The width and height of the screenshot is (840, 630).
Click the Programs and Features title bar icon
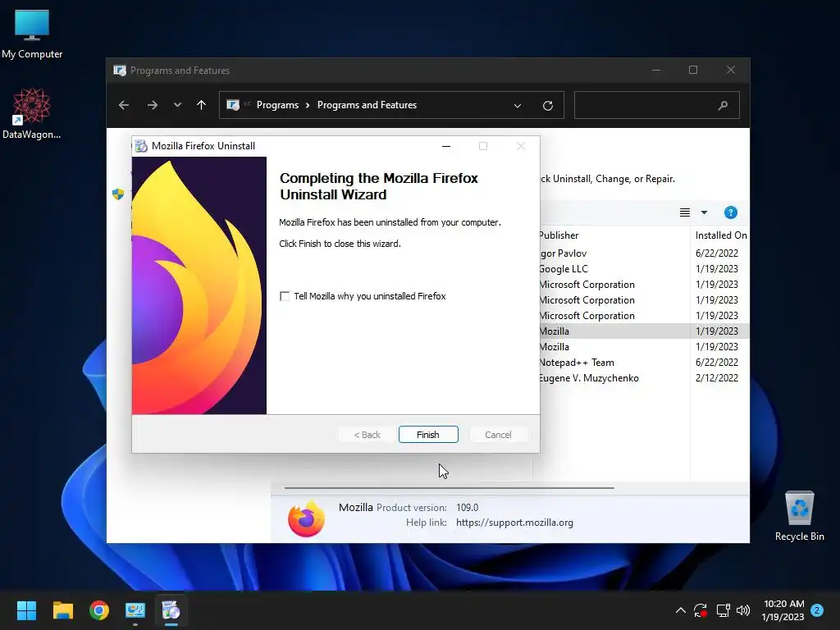click(x=120, y=71)
